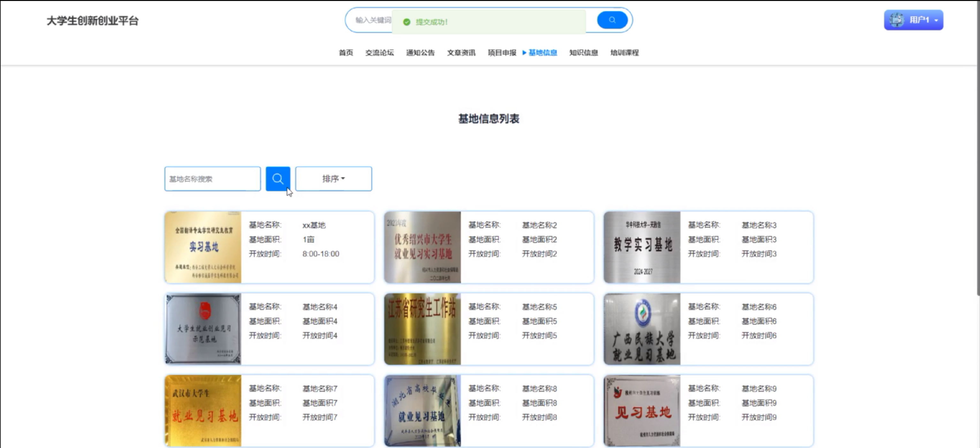The height and width of the screenshot is (448, 980).
Task: Open 江苏省研究生工作站 base image
Action: [422, 329]
